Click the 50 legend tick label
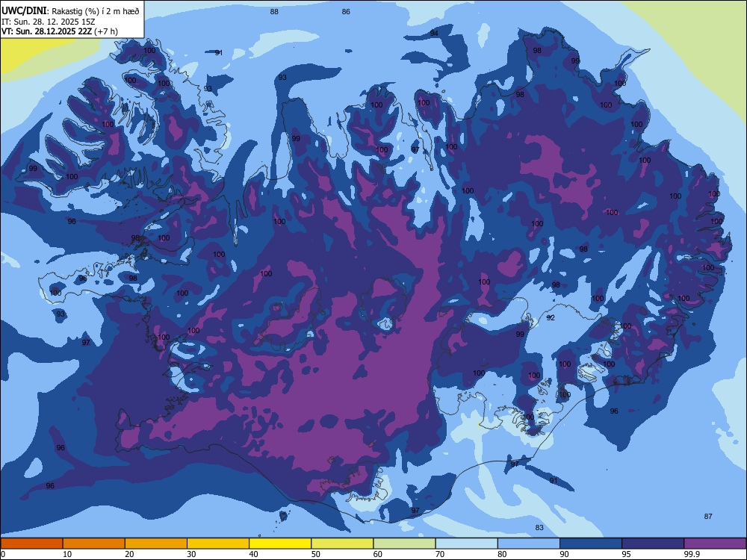The image size is (747, 560). [315, 554]
